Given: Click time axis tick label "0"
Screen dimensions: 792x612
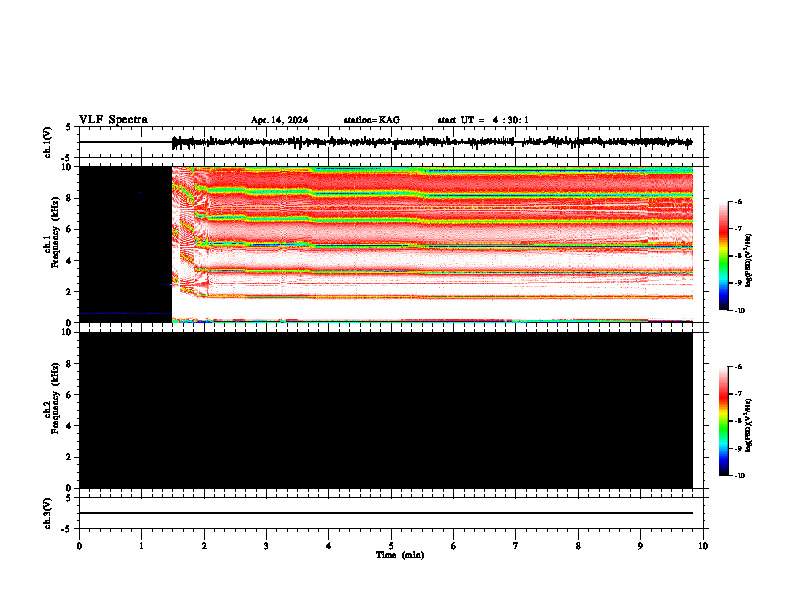Looking at the screenshot, I should [79, 546].
